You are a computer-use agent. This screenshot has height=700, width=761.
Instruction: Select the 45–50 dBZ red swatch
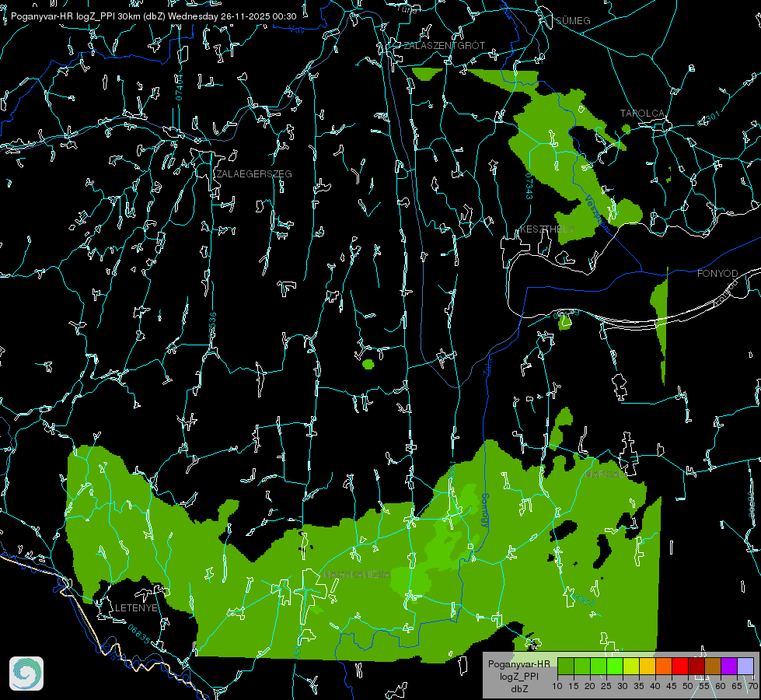[680, 666]
